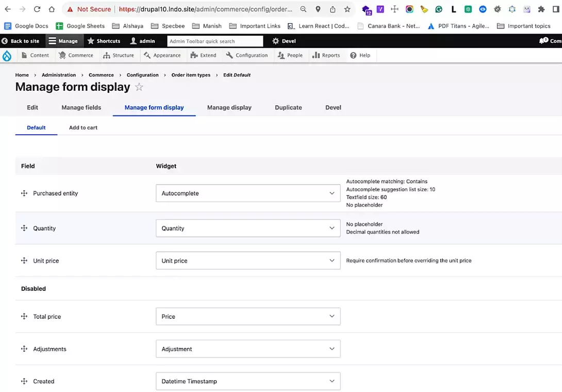
Task: Open the Configuration admin menu
Action: [x=251, y=55]
